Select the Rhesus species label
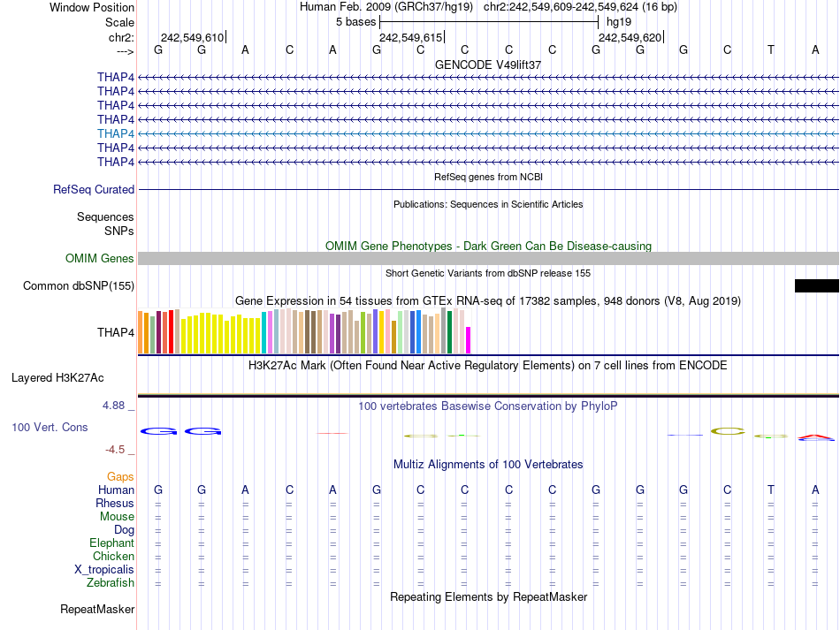This screenshot has width=840, height=630. point(115,503)
